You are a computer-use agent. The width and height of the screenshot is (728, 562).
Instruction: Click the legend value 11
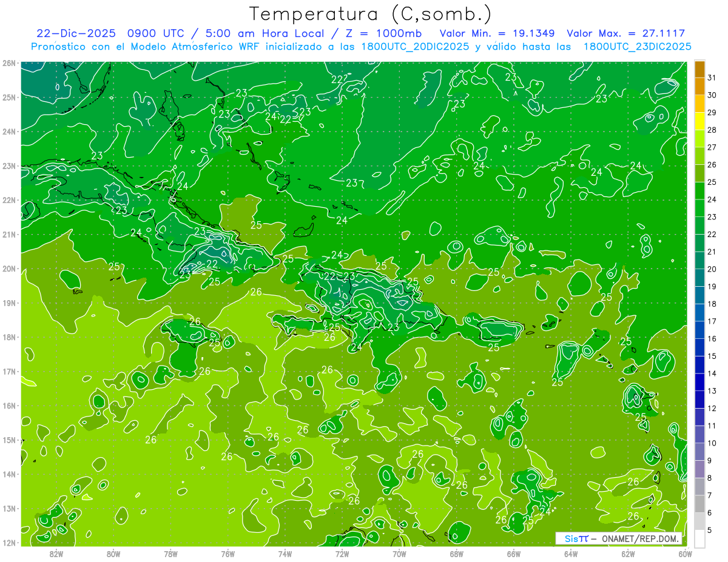point(712,426)
